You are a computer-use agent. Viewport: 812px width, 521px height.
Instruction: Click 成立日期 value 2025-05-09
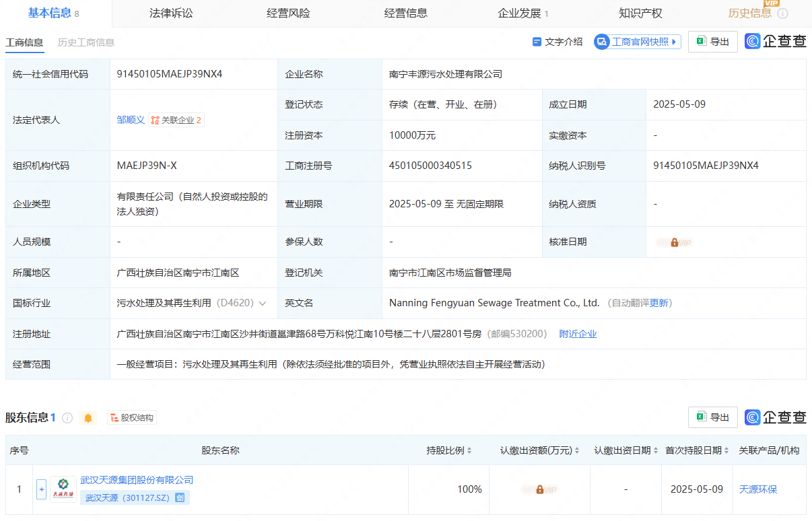point(679,104)
